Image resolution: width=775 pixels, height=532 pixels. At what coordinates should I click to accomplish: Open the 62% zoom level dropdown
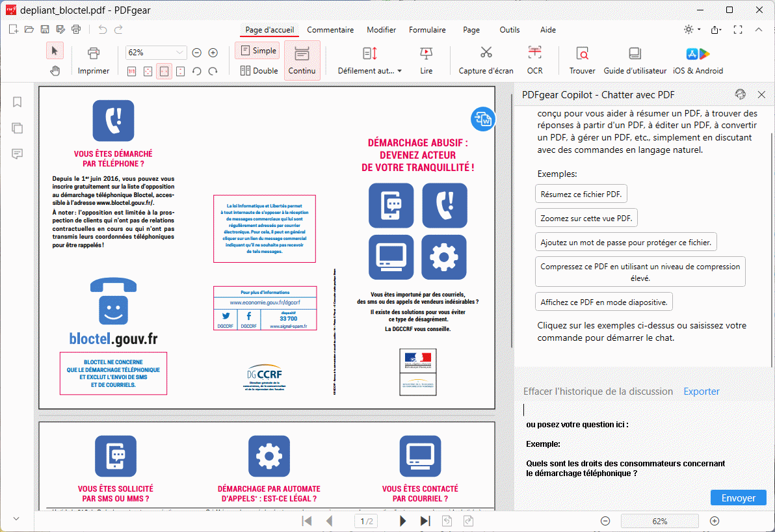[x=179, y=53]
